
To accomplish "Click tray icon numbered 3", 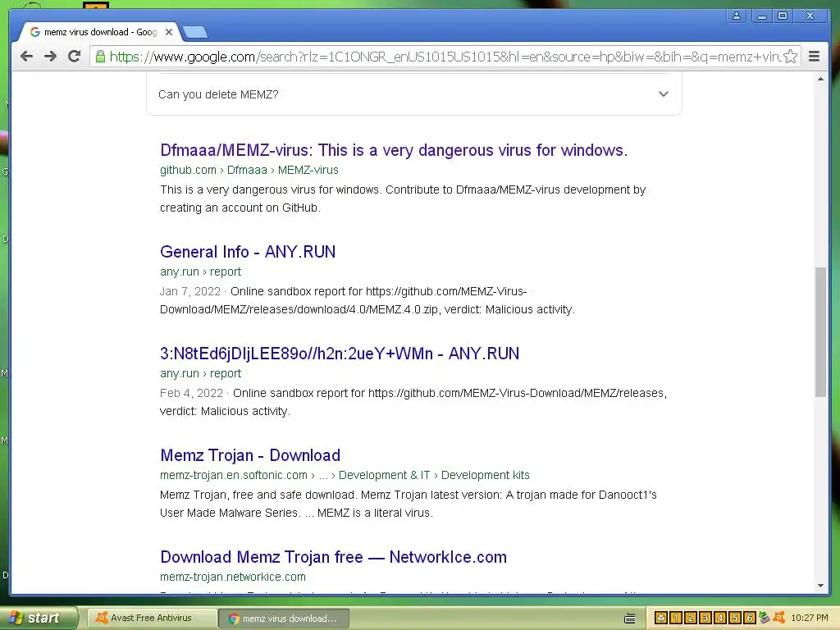I will click(x=705, y=619).
